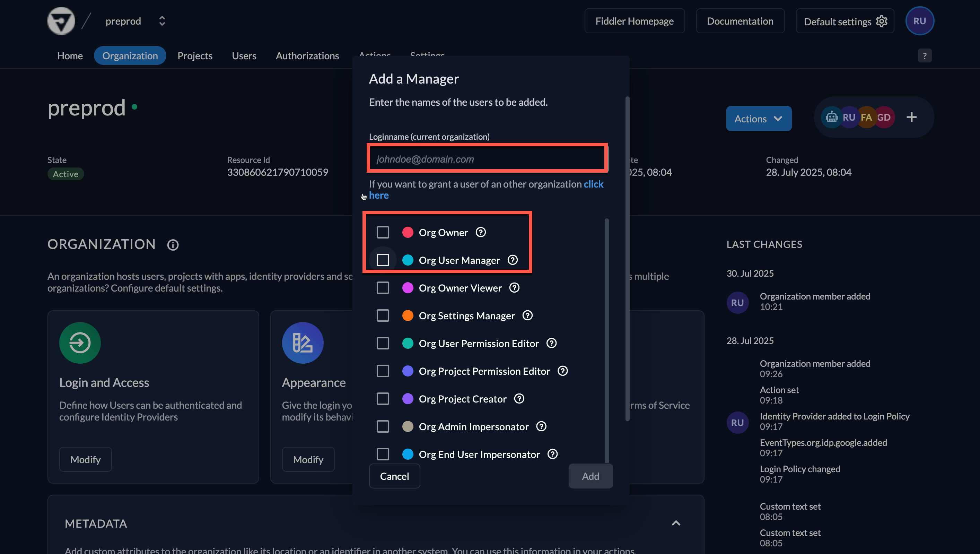Click the info icon next to ORGANIZATION
The width and height of the screenshot is (980, 554).
click(173, 244)
